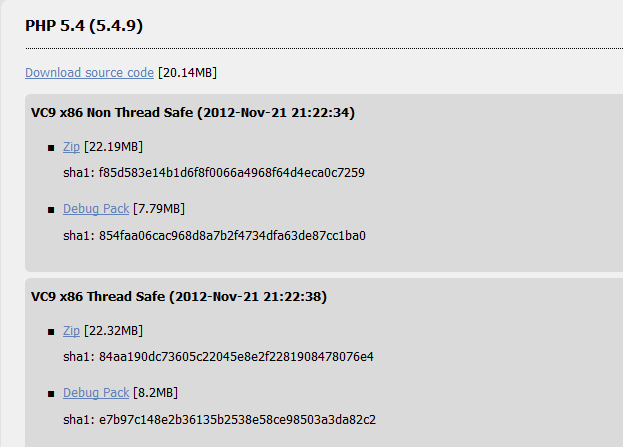Download Zip for VC9 x86 Thread Safe

pos(72,331)
